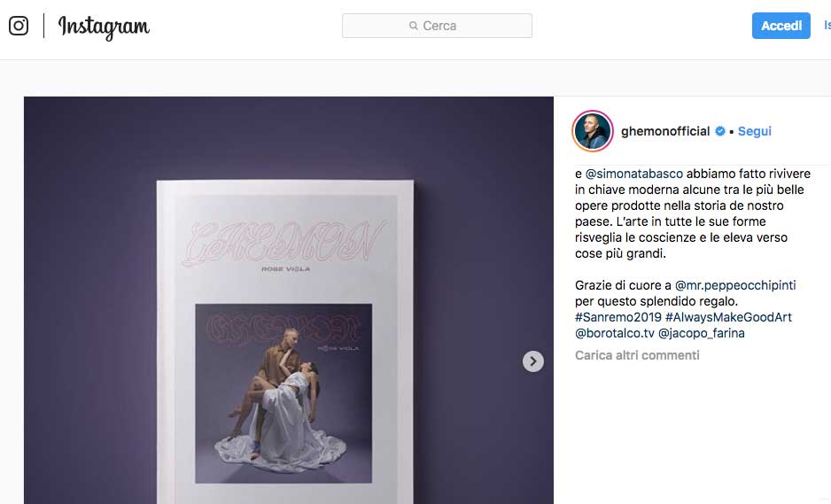Open the @borotalco.tv mention
831x504 pixels.
pos(615,333)
